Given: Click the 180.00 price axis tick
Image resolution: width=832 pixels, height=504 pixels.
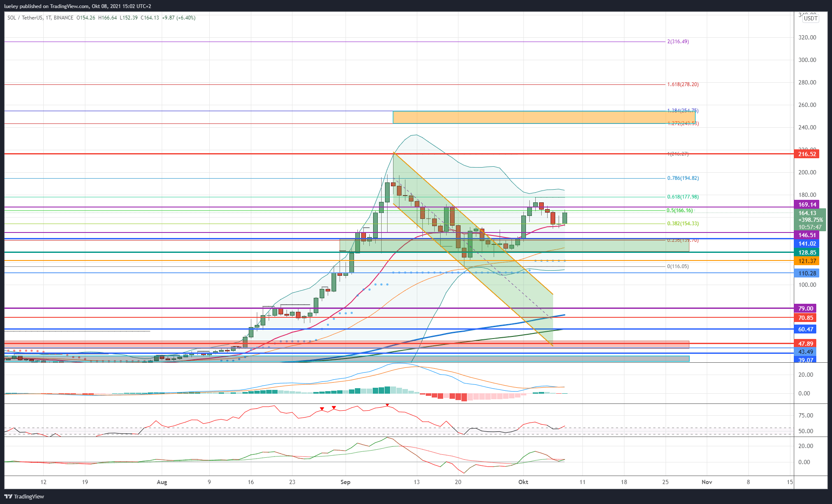Looking at the screenshot, I should pos(807,195).
